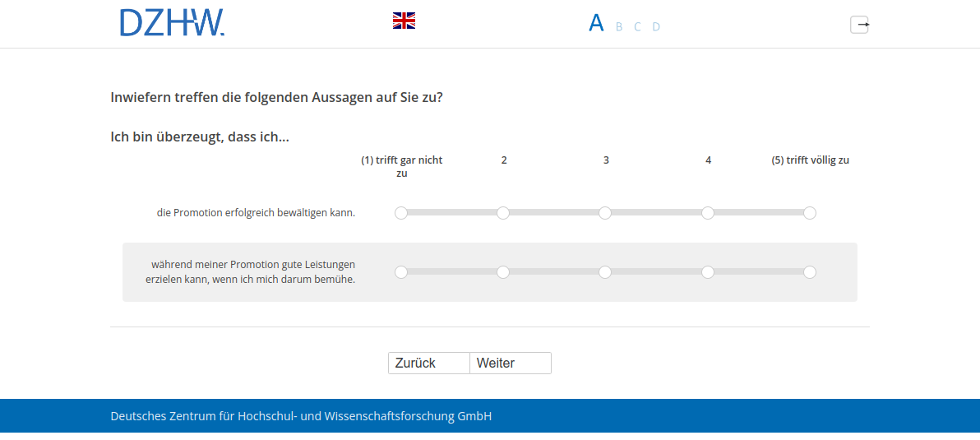Choose option 1 for 'Promotion erfolgreich bewältigen'
Viewport: 980px width, 440px height.
pyautogui.click(x=401, y=213)
